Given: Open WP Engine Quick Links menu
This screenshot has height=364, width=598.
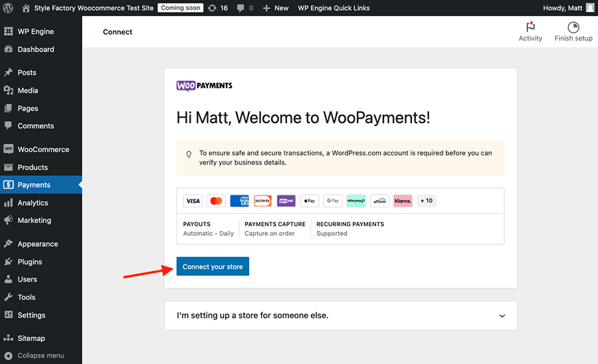Looking at the screenshot, I should coord(334,8).
